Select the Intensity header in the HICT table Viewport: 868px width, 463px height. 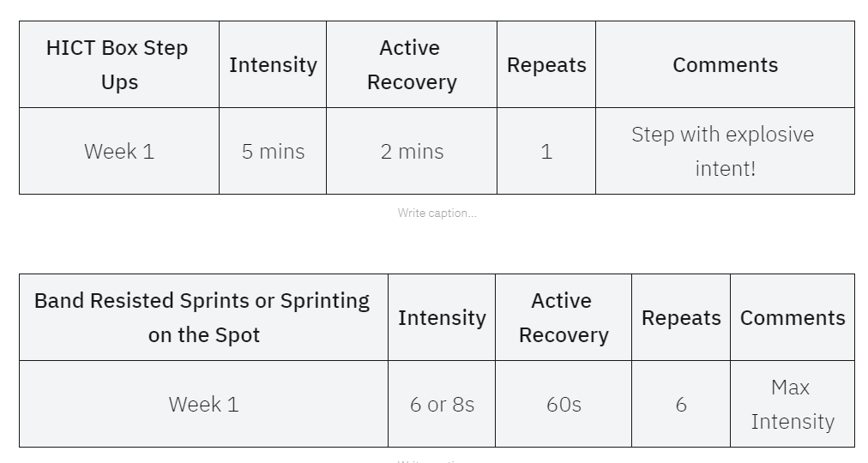[273, 65]
